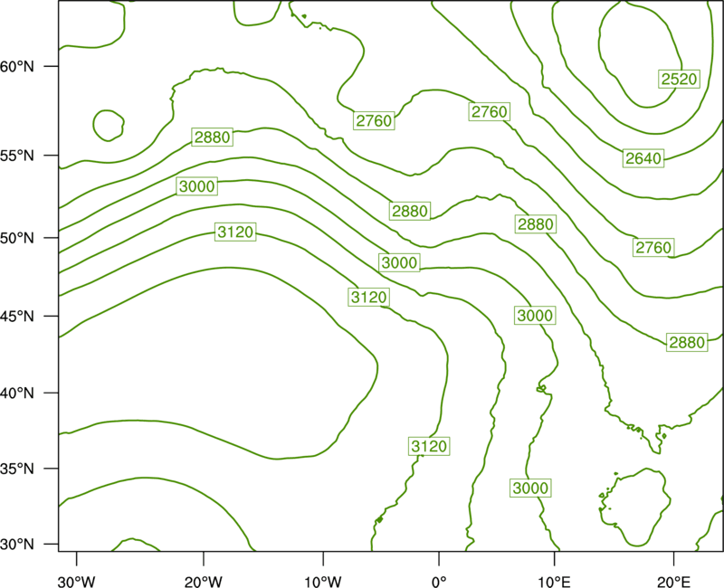Click the westernmost 3120 contour label
Image resolution: width=724 pixels, height=588 pixels.
(x=235, y=232)
